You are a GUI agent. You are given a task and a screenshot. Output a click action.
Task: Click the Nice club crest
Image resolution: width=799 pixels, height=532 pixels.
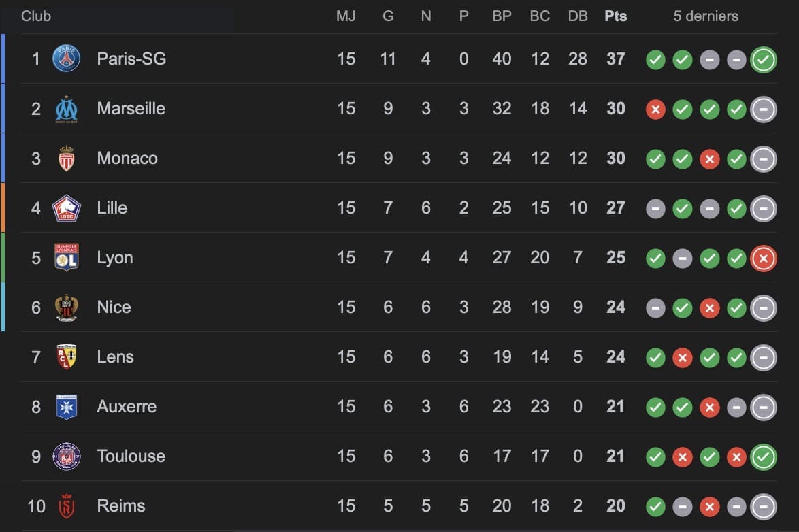66,307
